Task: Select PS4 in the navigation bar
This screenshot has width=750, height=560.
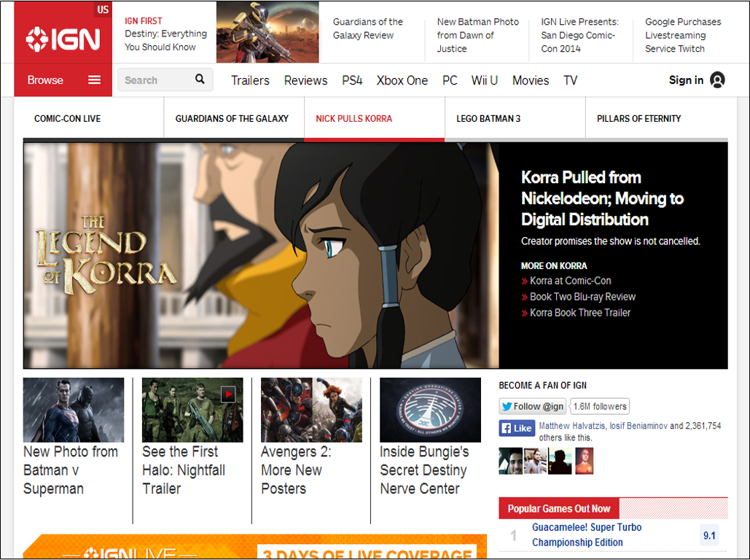Action: pos(352,80)
